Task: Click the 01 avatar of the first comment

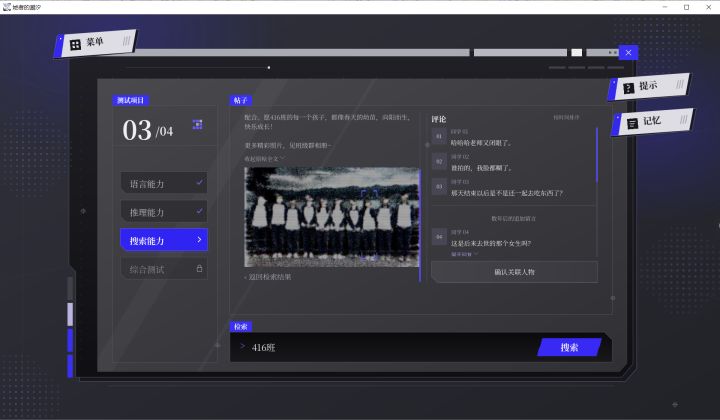Action: point(439,136)
